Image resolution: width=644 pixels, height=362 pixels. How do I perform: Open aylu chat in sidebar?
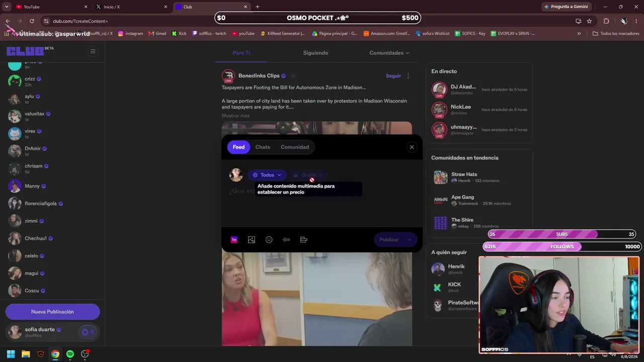pos(52,99)
